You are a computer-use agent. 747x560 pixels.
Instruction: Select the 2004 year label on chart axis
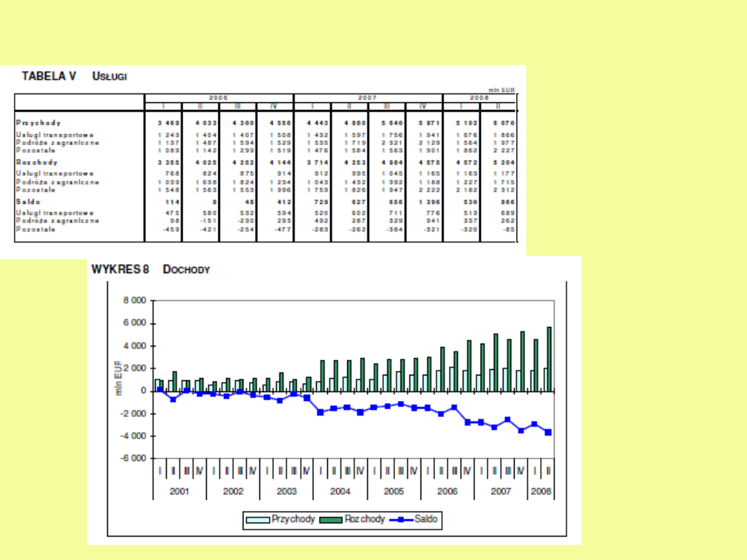tap(340, 492)
